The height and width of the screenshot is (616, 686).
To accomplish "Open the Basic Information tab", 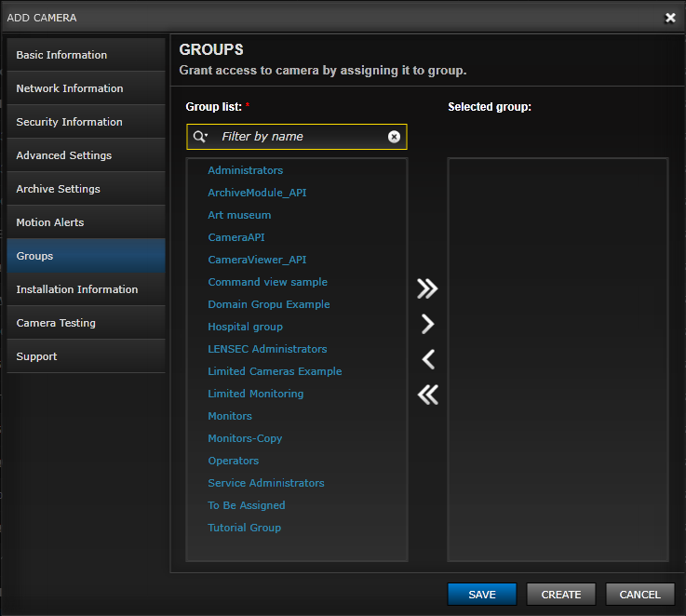I will (x=87, y=55).
